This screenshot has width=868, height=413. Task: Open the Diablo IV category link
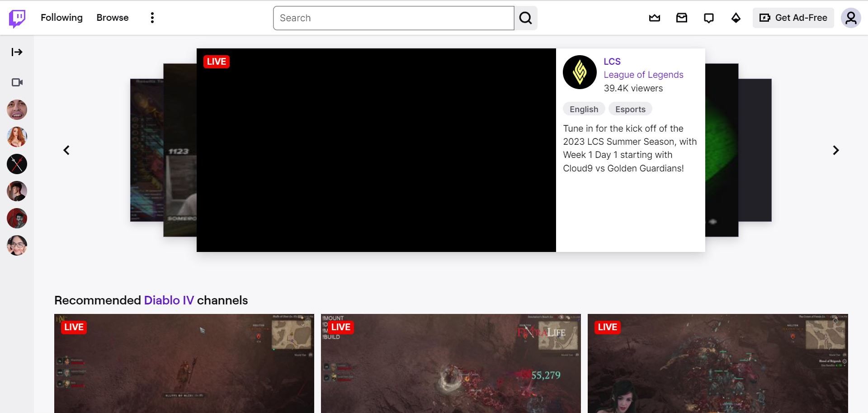click(169, 300)
